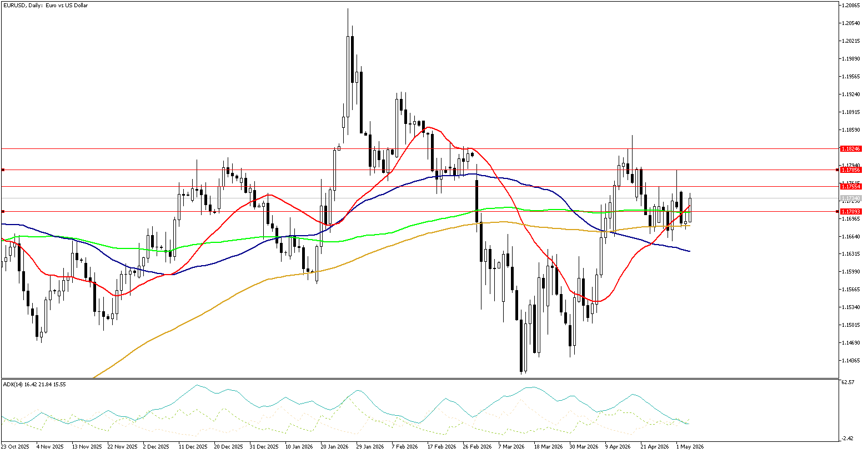This screenshot has height=453, width=868.
Task: Click the 1.19890 price axis label
Action: pos(851,58)
